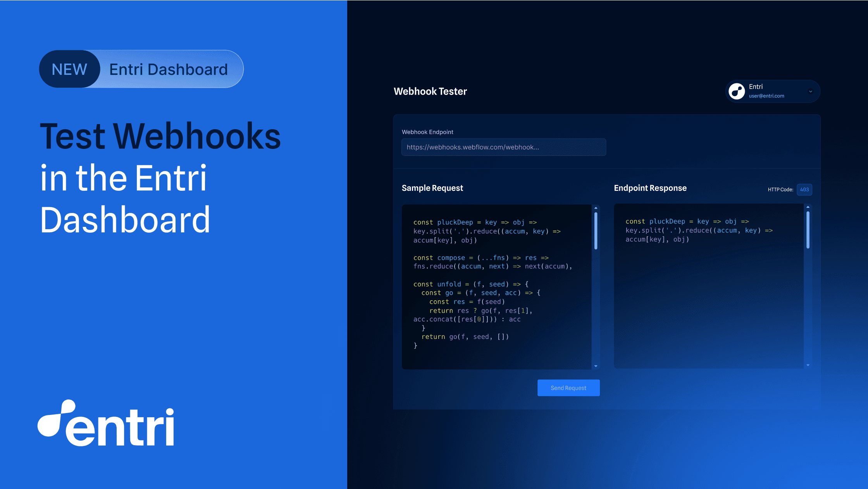Screen dimensions: 868x489
Task: Click the Sample Request scrollbar thumb
Action: (x=596, y=231)
